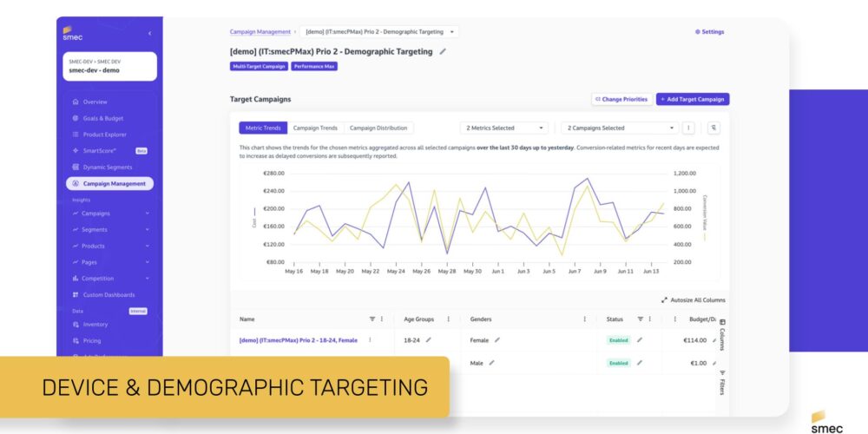Edit the Female gender value
Screen dimensions: 868x434
click(x=496, y=340)
